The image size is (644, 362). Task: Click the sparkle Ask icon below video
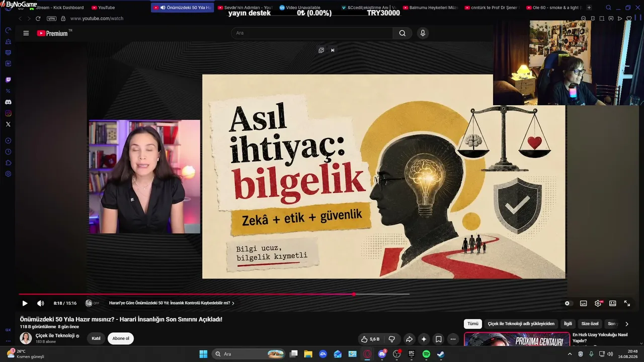(x=424, y=339)
